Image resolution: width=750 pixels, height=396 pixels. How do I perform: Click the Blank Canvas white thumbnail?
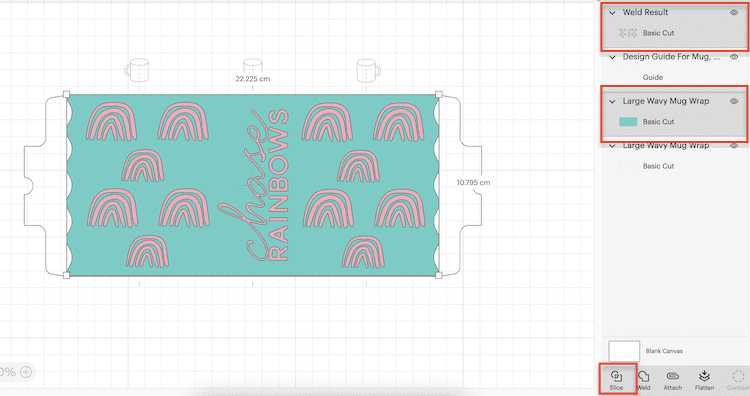coord(624,351)
